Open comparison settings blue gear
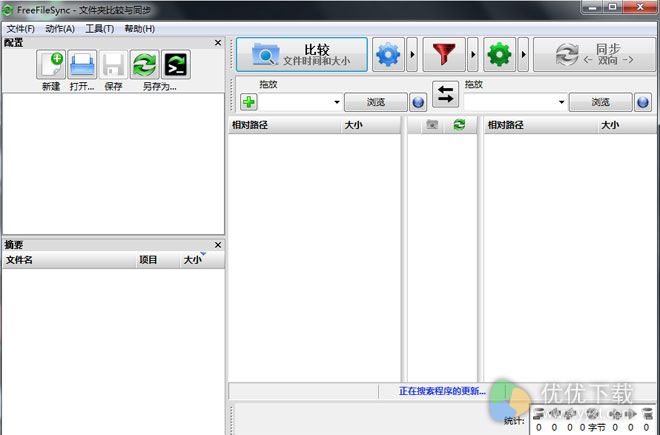Image resolution: width=660 pixels, height=435 pixels. 388,54
